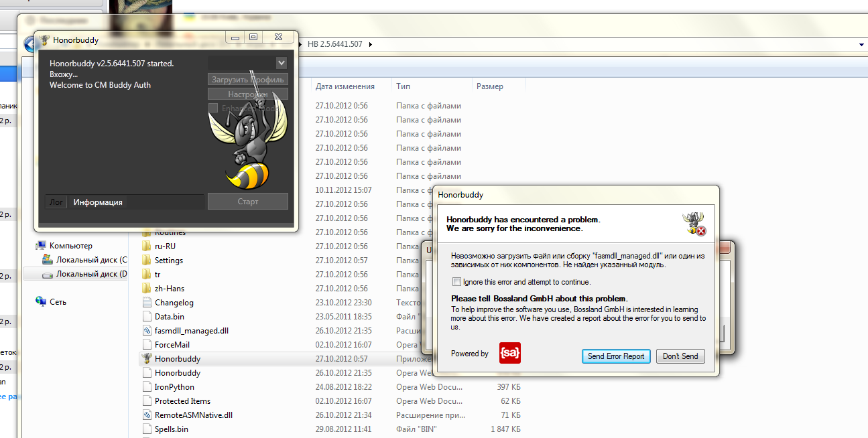
Task: Toggle the Enhanced Mode checkbox in Honorbuddy
Action: pyautogui.click(x=213, y=108)
